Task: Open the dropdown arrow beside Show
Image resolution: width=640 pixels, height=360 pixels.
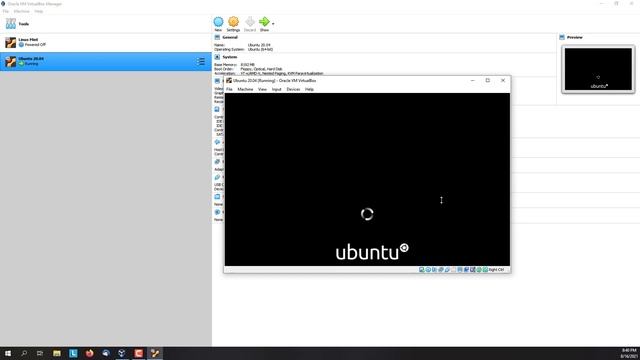Action: point(273,24)
